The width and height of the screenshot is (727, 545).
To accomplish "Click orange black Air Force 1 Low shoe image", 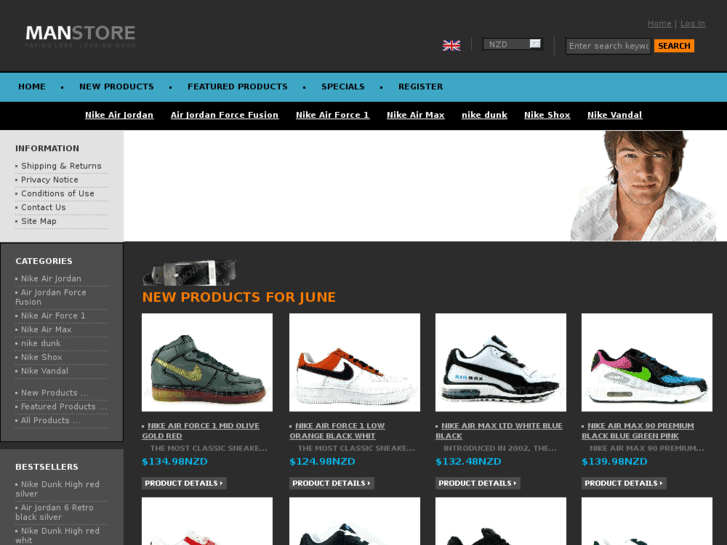I will (355, 362).
